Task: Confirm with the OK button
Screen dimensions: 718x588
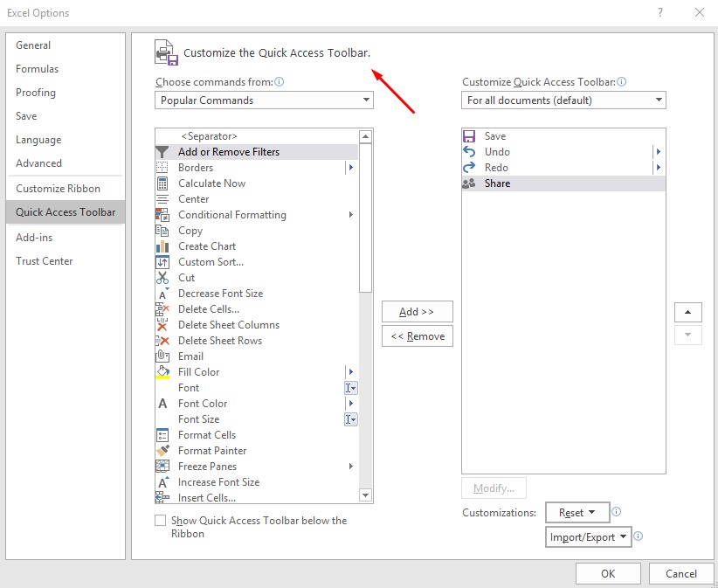Action: pyautogui.click(x=608, y=574)
